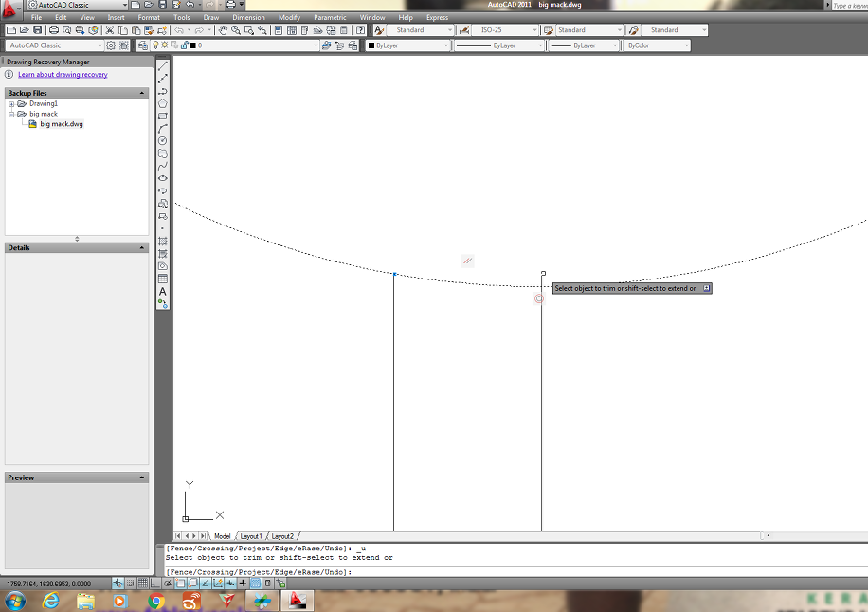Collapse the Backup Files panel
Screen dimensions: 868x612
coord(142,93)
